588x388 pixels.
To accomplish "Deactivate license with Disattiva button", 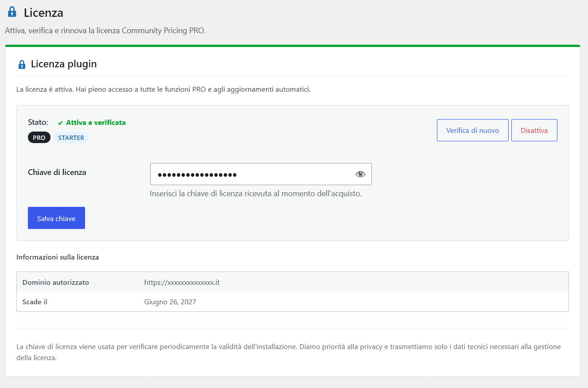I will (534, 130).
